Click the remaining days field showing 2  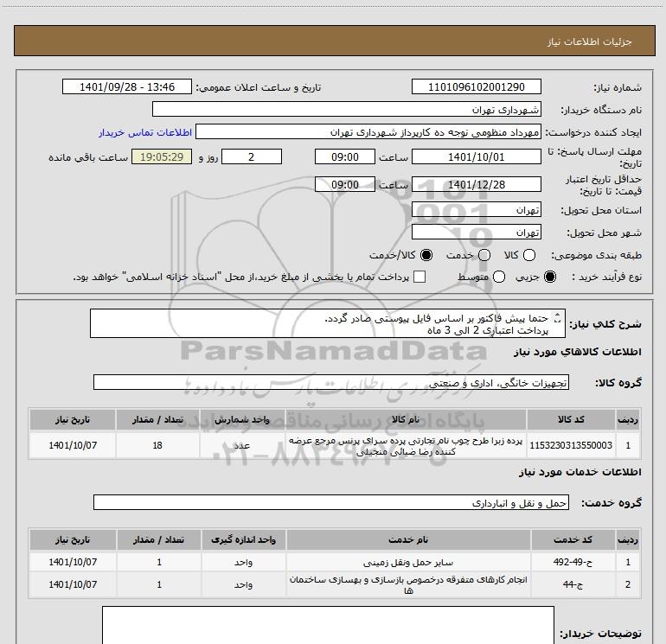pyautogui.click(x=252, y=156)
